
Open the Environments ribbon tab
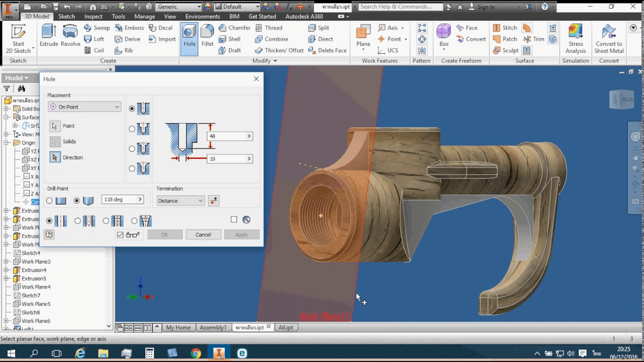pyautogui.click(x=202, y=17)
